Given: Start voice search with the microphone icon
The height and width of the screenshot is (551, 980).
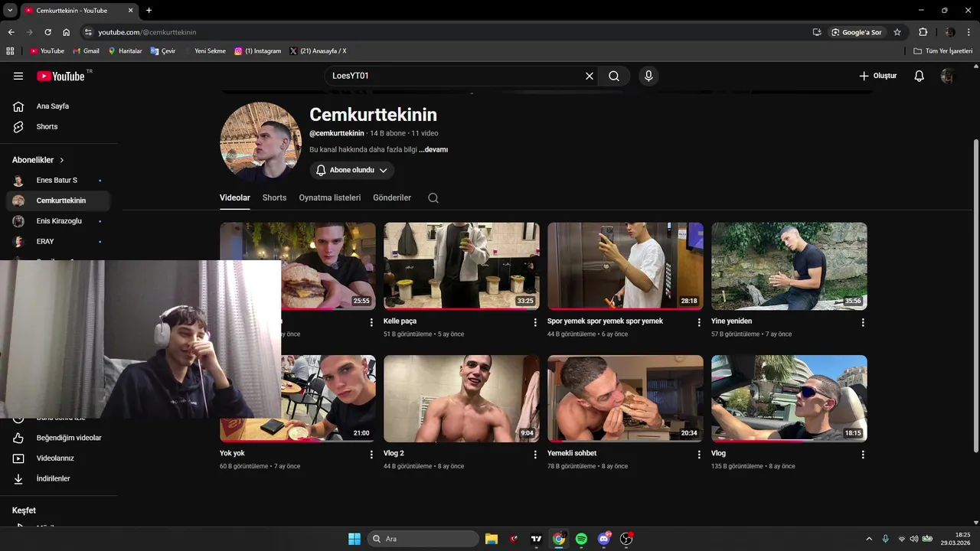Looking at the screenshot, I should pos(648,76).
